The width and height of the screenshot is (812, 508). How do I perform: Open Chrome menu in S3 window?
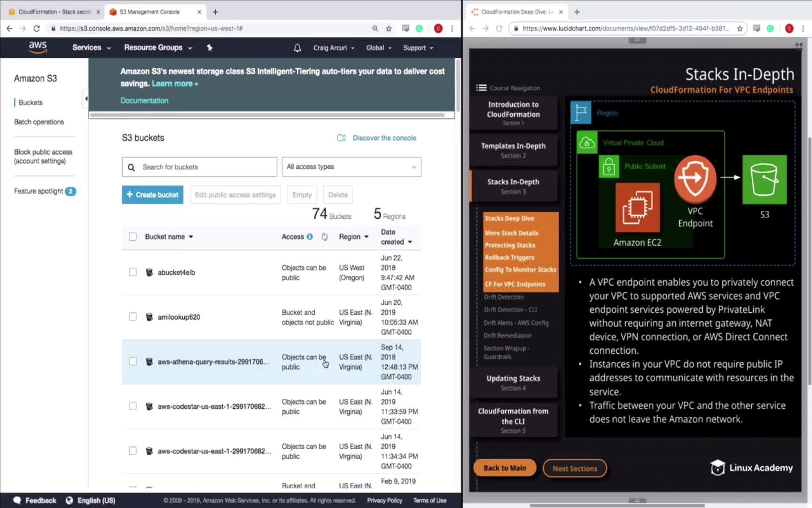pos(452,28)
